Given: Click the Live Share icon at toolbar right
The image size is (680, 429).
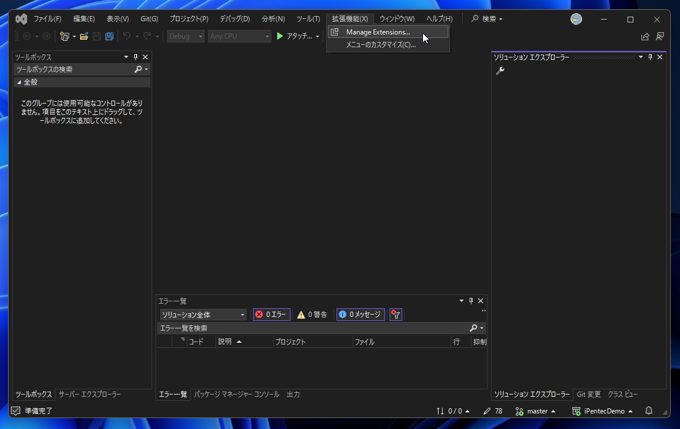Looking at the screenshot, I should 645,37.
